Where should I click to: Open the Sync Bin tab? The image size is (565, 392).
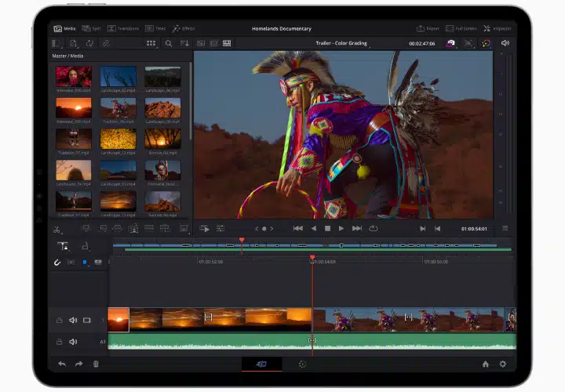[91, 28]
